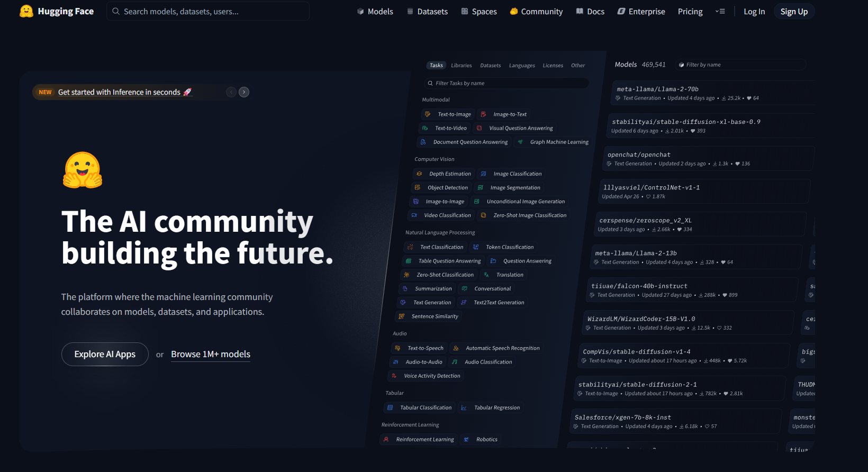Follow the Browse 1M+ models link
The width and height of the screenshot is (868, 472).
click(x=211, y=355)
